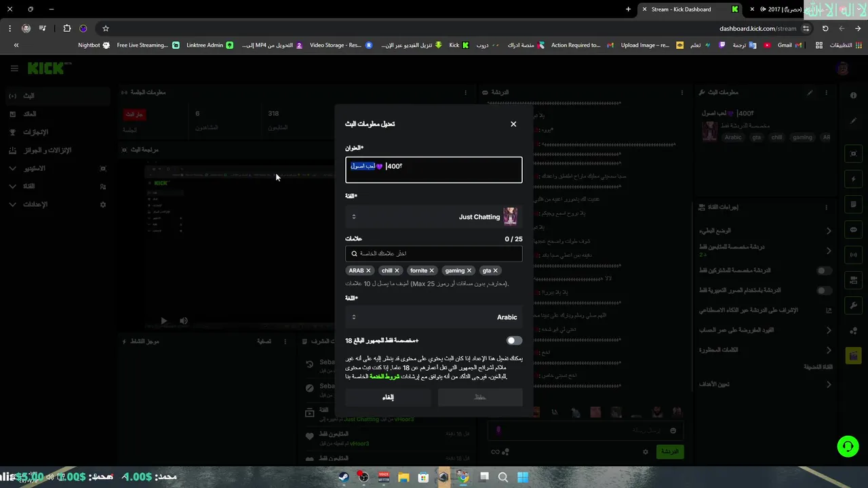The width and height of the screenshot is (868, 488).
Task: Open the green terms of service link
Action: click(384, 376)
